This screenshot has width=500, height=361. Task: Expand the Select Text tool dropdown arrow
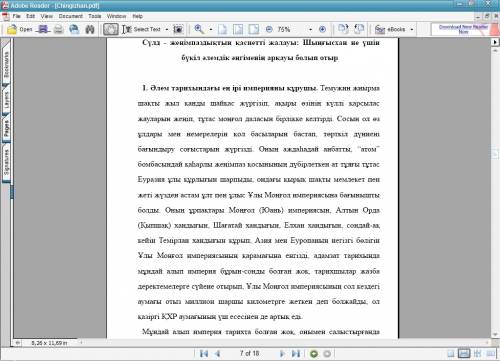point(167,29)
